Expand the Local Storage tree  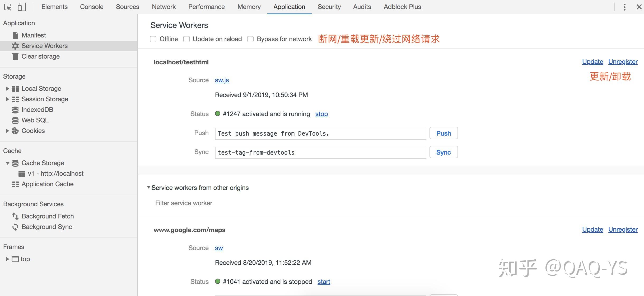[7, 88]
